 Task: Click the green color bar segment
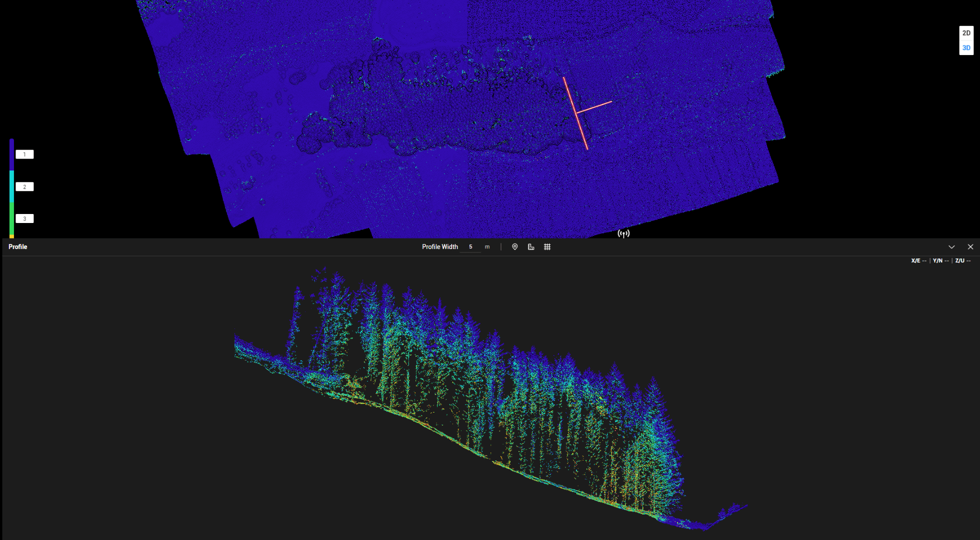tap(11, 218)
